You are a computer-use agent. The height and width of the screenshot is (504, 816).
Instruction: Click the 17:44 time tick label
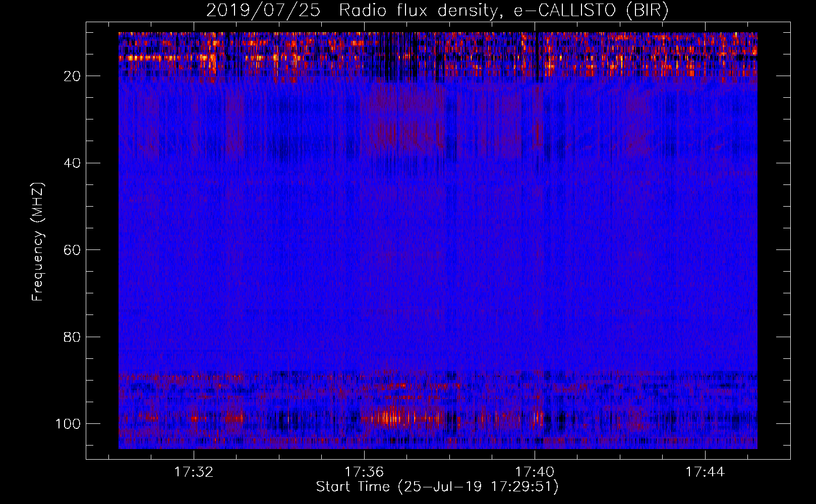pos(705,472)
